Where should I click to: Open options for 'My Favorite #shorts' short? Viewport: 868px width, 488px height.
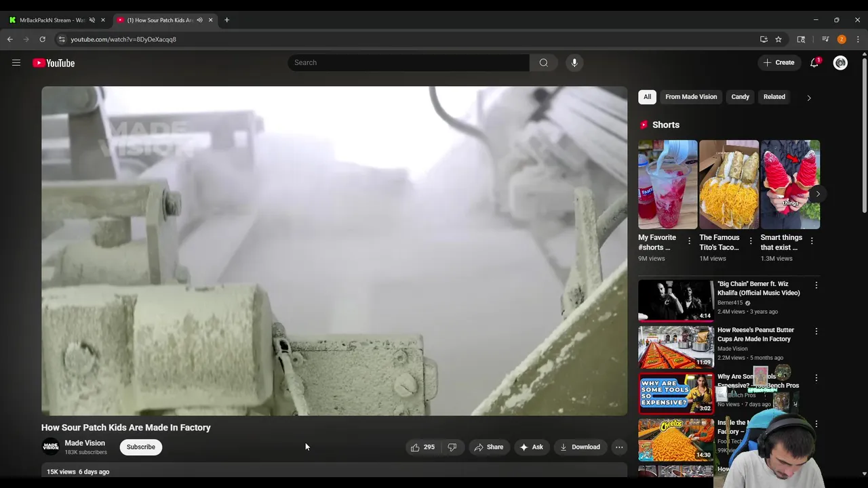click(689, 241)
